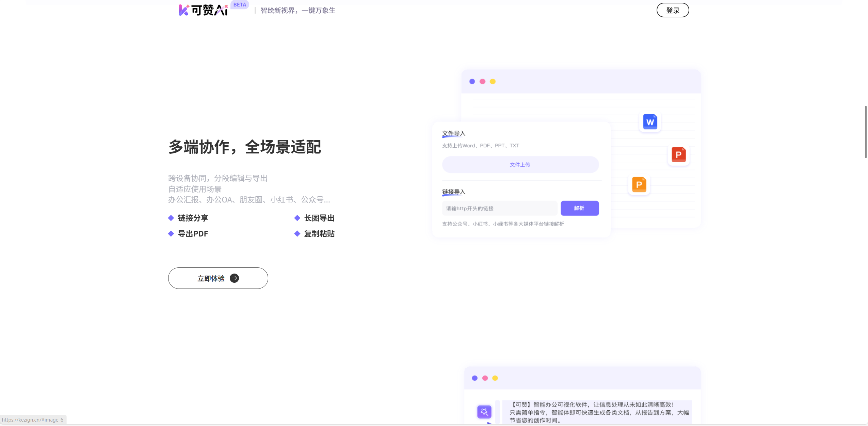Viewport: 868px width, 426px height.
Task: Click the 可赞AI logo
Action: [x=203, y=10]
